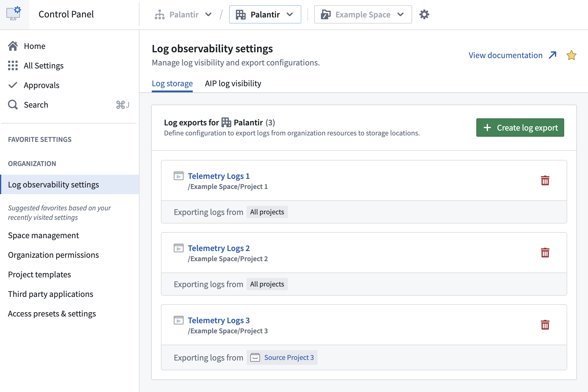Click the Source Project 3 project icon
The height and width of the screenshot is (392, 588).
tap(255, 357)
